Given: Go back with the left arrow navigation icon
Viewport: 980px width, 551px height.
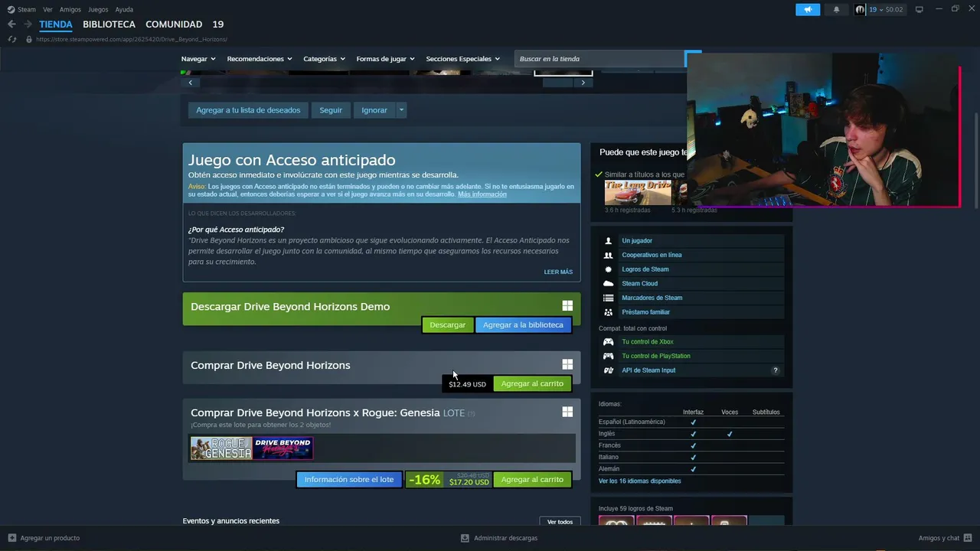Looking at the screenshot, I should (x=11, y=24).
